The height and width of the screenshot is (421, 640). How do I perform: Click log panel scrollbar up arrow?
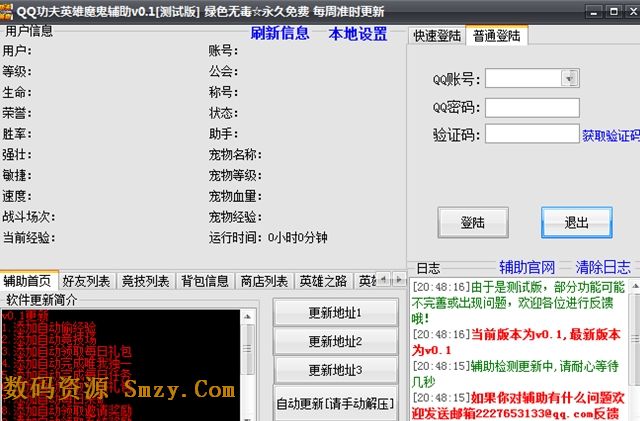point(635,286)
